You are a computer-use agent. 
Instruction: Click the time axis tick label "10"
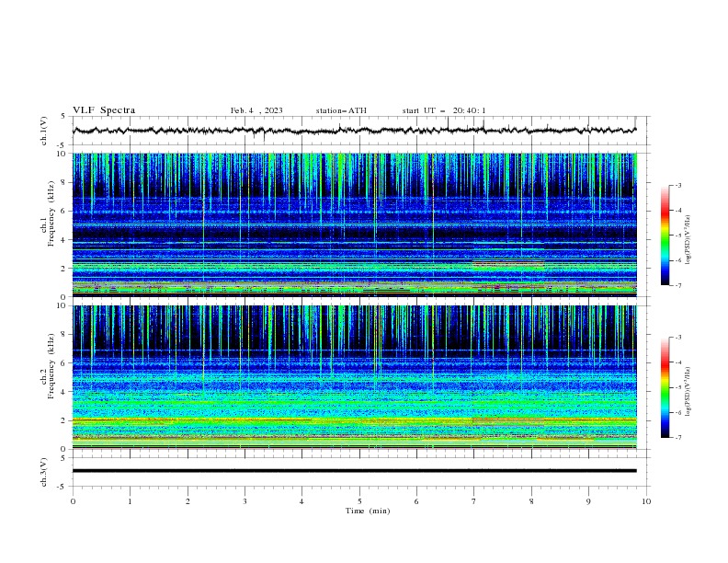646,501
